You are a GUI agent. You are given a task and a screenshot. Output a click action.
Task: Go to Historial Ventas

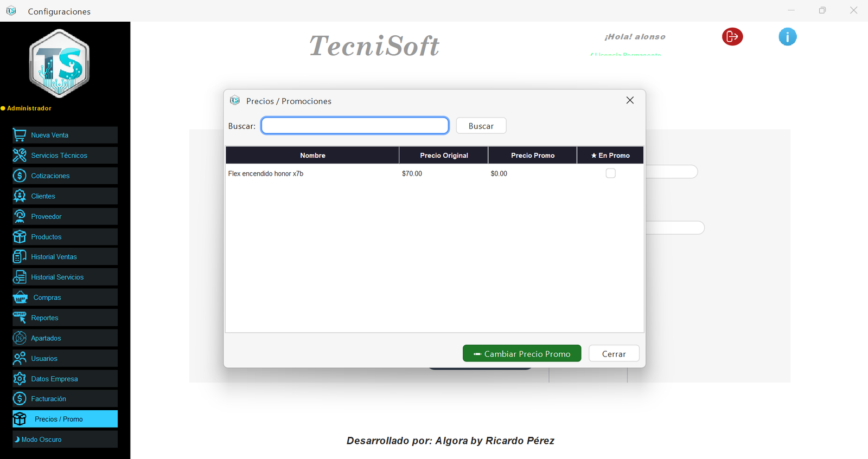point(65,257)
